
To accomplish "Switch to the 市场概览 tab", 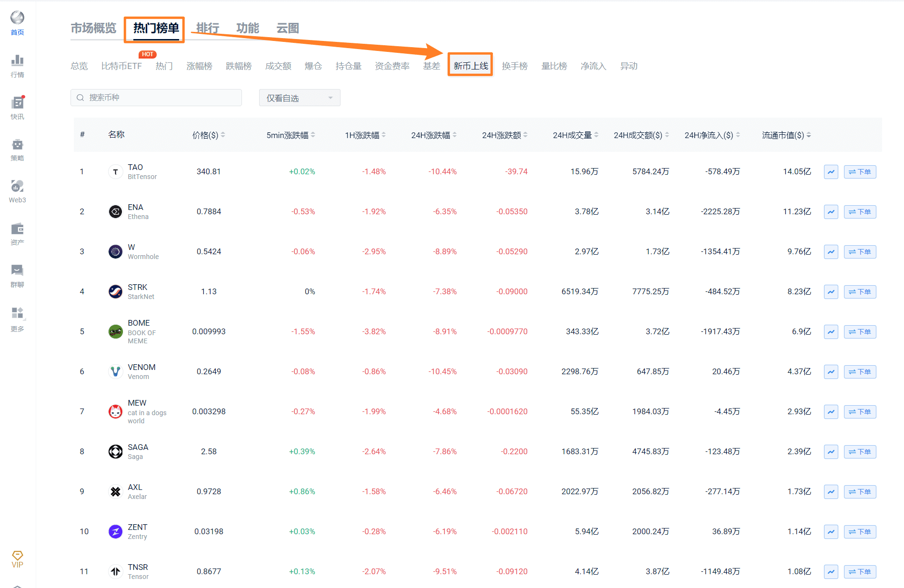I will (93, 29).
